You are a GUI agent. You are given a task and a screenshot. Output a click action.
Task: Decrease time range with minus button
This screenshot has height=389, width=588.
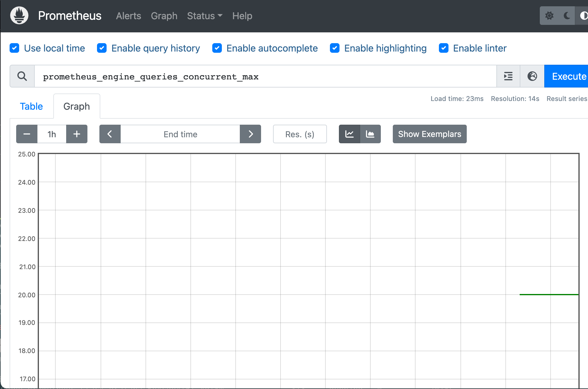(x=27, y=134)
